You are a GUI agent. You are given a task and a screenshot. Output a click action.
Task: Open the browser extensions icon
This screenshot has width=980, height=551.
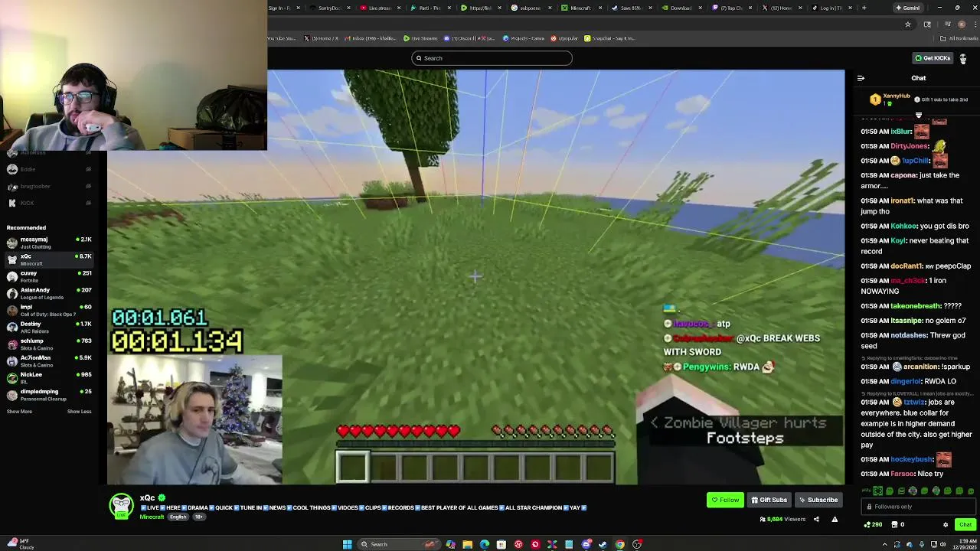coord(927,24)
